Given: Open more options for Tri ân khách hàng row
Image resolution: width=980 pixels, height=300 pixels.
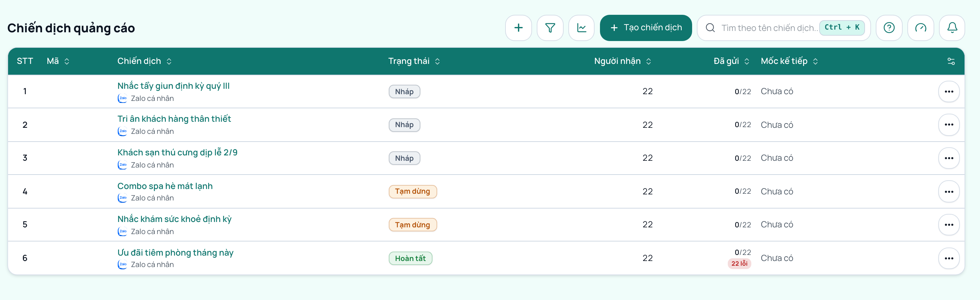Looking at the screenshot, I should [949, 125].
